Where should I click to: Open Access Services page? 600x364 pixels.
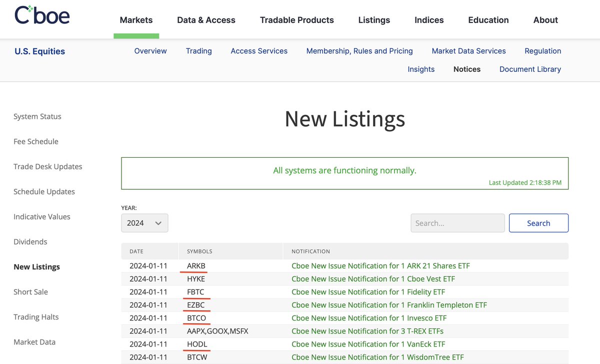(259, 51)
